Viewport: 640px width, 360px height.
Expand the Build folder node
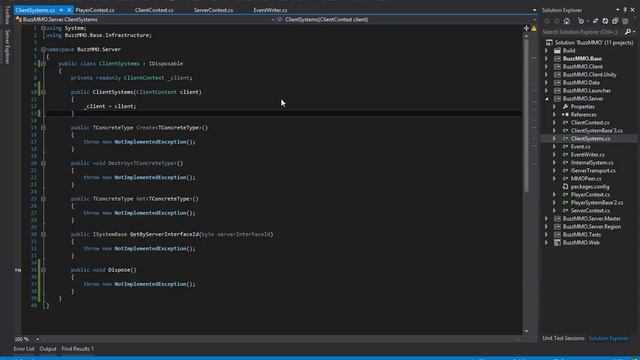point(547,51)
